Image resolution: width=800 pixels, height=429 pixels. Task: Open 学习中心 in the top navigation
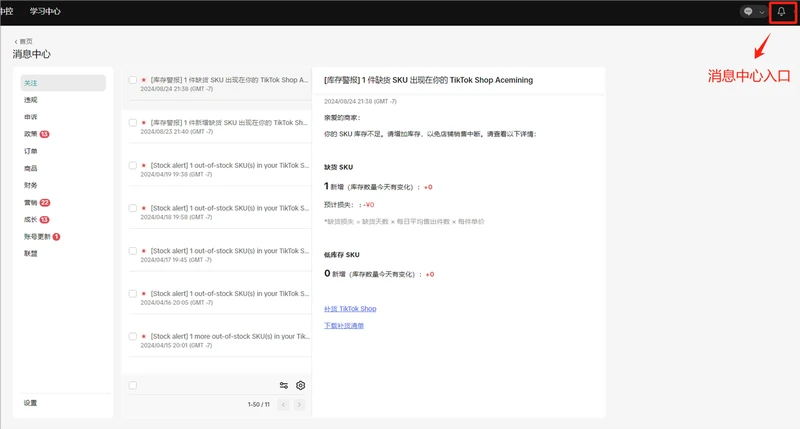[45, 11]
